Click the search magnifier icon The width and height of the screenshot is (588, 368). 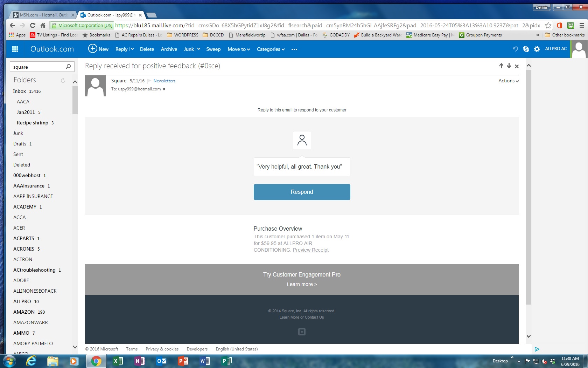pos(68,67)
